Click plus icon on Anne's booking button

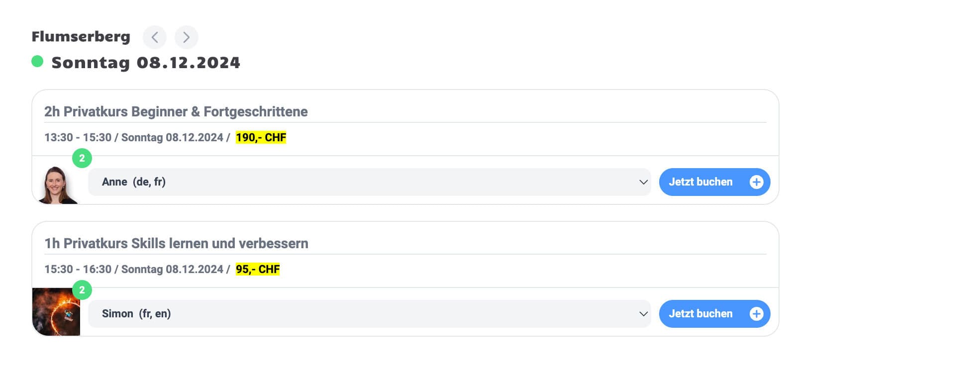click(756, 182)
